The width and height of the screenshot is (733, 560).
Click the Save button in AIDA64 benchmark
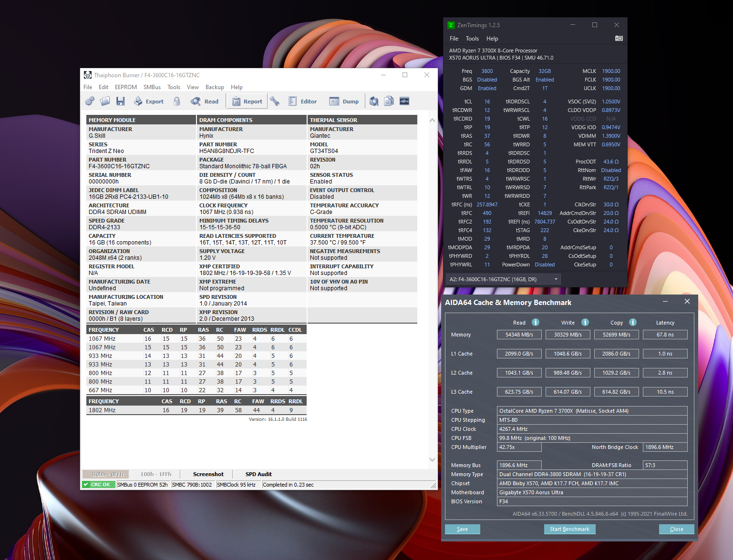pyautogui.click(x=463, y=529)
